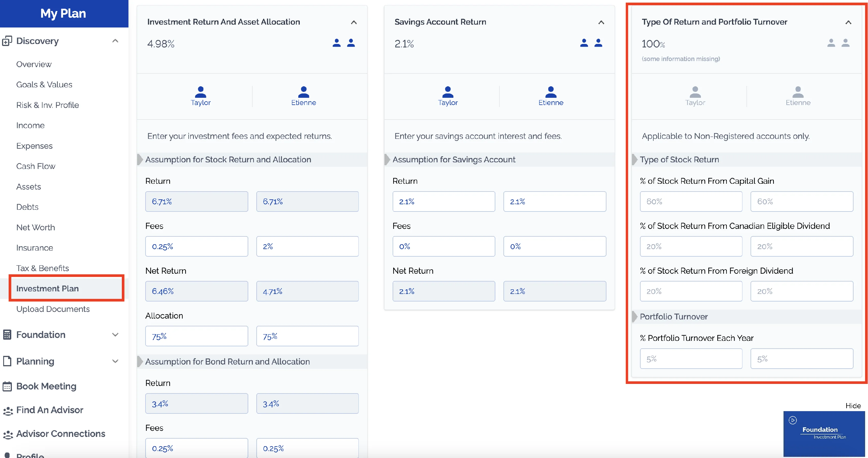Collapse the Discovery sidebar section

(x=115, y=41)
